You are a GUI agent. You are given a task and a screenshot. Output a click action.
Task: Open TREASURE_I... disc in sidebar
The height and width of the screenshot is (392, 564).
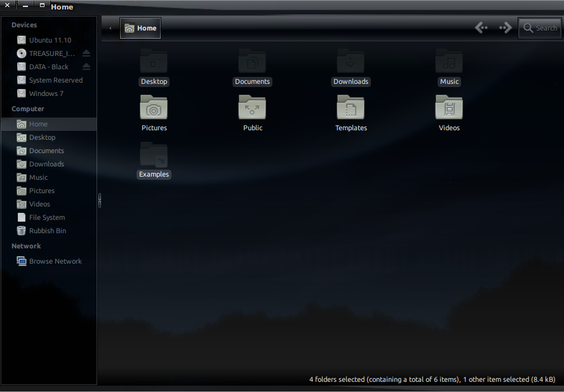coord(48,53)
